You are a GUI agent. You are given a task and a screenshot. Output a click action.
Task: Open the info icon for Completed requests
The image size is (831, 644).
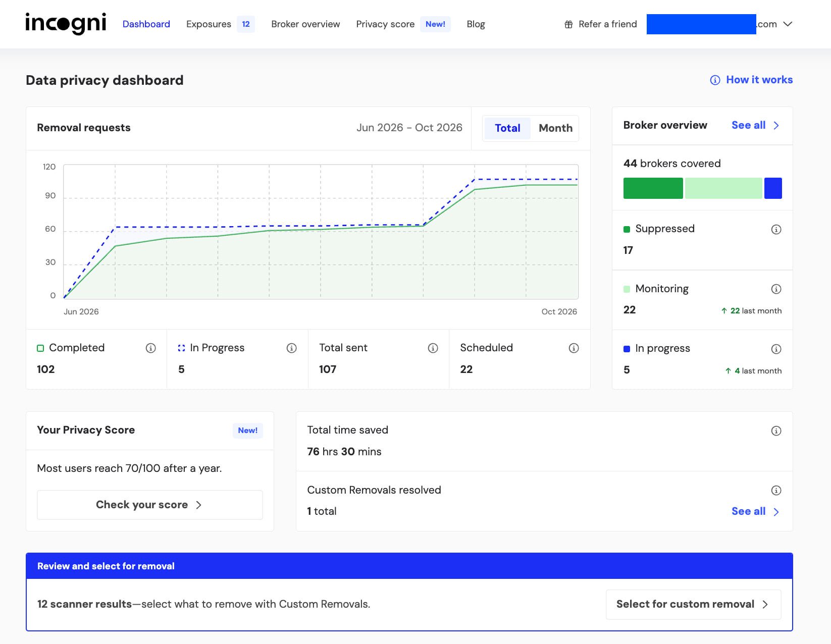[150, 348]
